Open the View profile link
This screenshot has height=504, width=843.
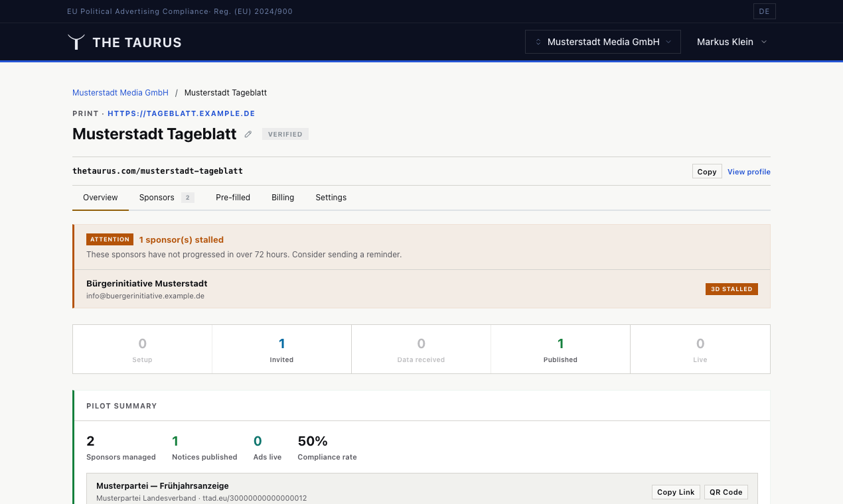749,172
